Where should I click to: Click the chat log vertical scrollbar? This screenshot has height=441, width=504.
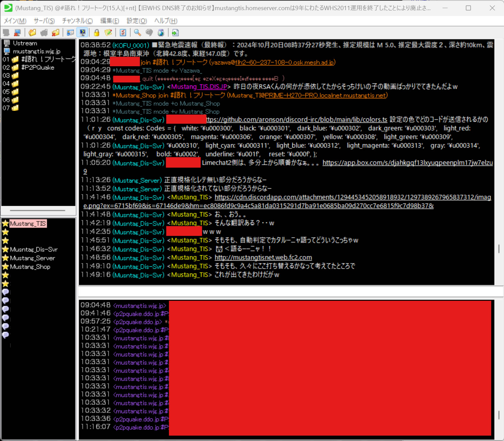[x=499, y=249]
